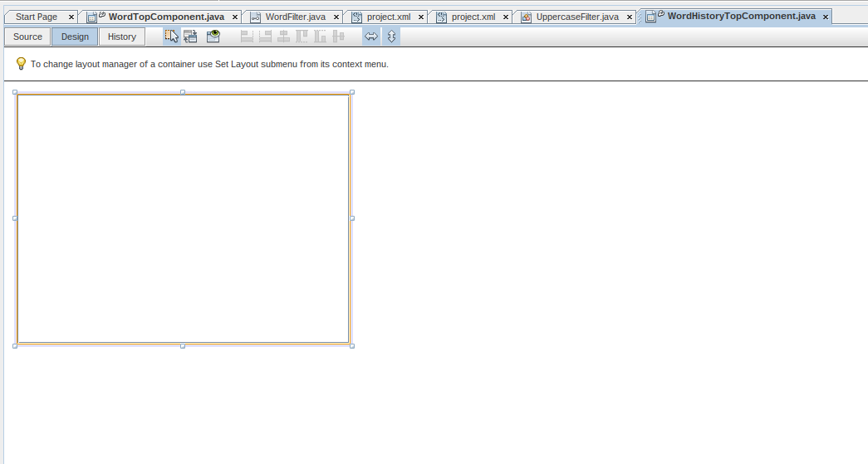868x464 pixels.
Task: Open the History view
Action: click(x=122, y=37)
